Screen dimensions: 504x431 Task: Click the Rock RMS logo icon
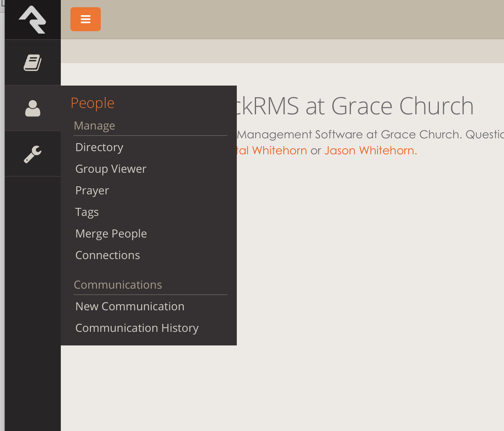[x=32, y=20]
